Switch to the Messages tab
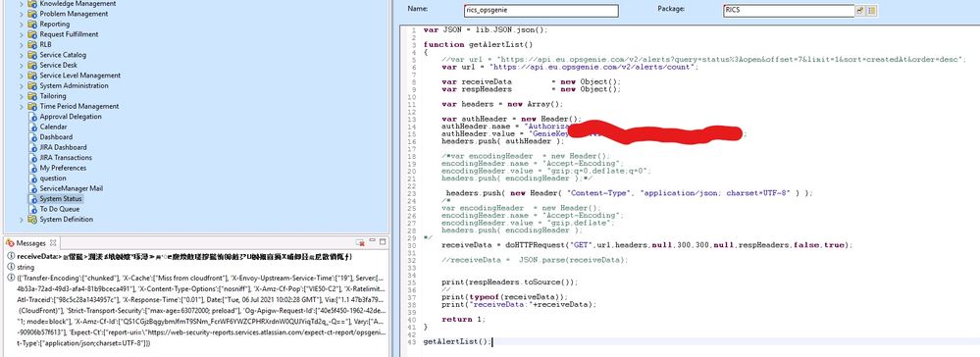 point(30,243)
